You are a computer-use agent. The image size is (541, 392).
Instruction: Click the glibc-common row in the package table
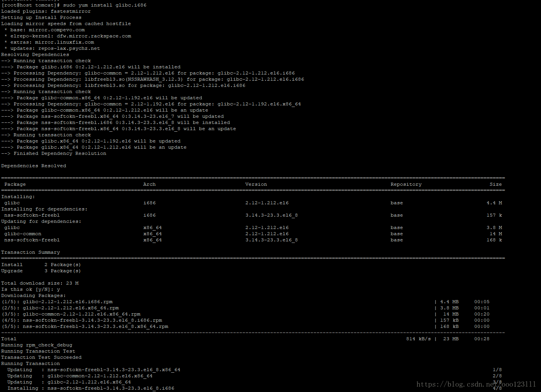click(x=23, y=234)
